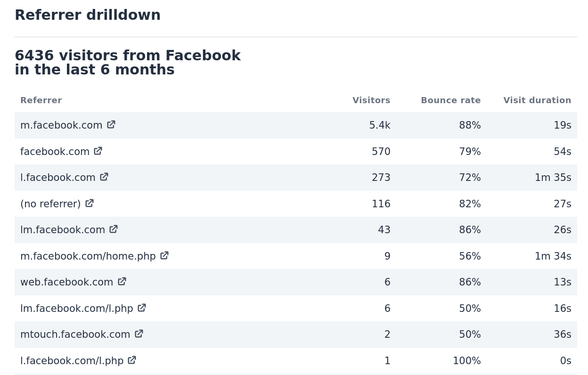Open external link icon next to m.facebook.com
The height and width of the screenshot is (375, 588).
pos(111,124)
